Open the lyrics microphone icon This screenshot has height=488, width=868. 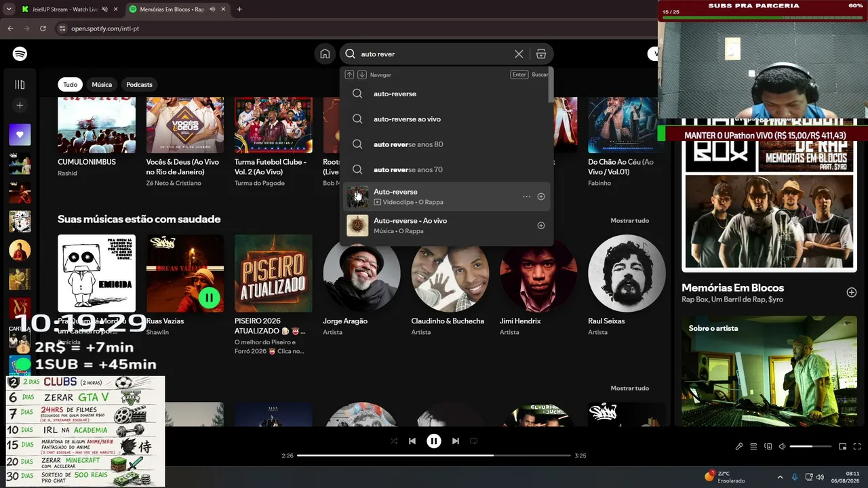click(739, 447)
